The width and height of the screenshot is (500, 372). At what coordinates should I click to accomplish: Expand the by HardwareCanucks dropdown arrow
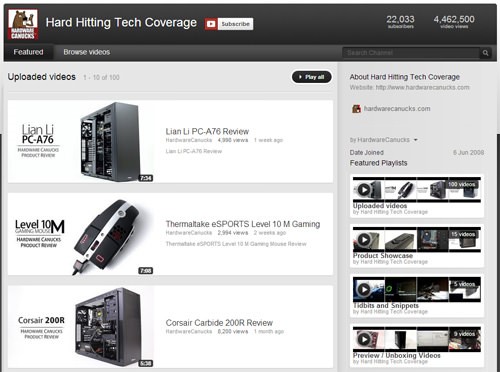(x=416, y=140)
